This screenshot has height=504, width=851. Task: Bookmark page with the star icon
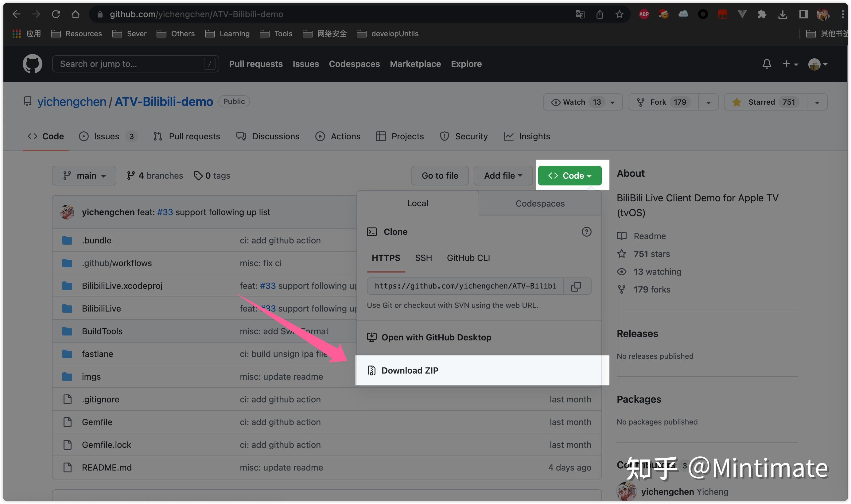[x=619, y=14]
